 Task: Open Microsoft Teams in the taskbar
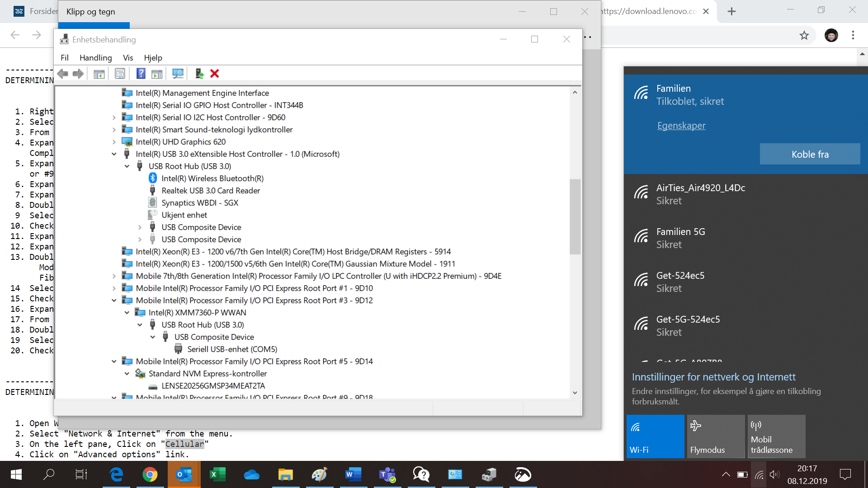pos(387,474)
